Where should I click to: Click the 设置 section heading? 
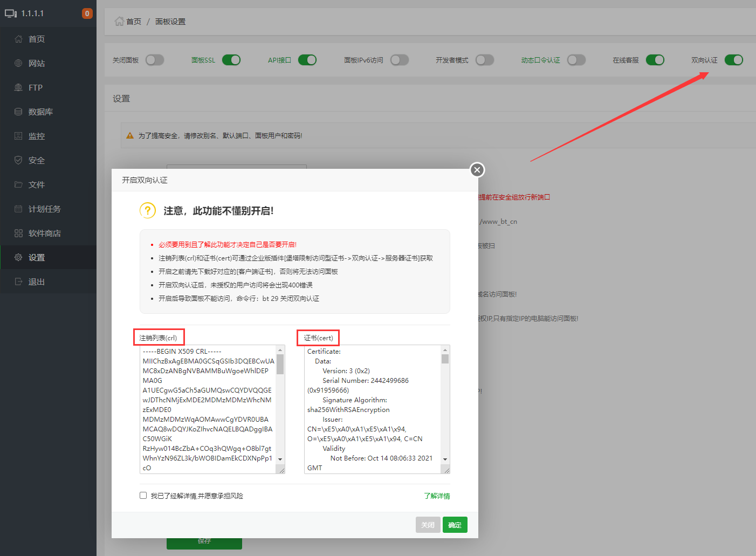pyautogui.click(x=121, y=99)
